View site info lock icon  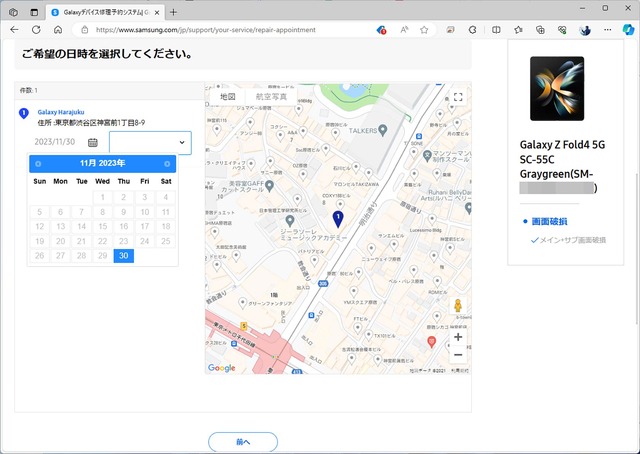(84, 30)
